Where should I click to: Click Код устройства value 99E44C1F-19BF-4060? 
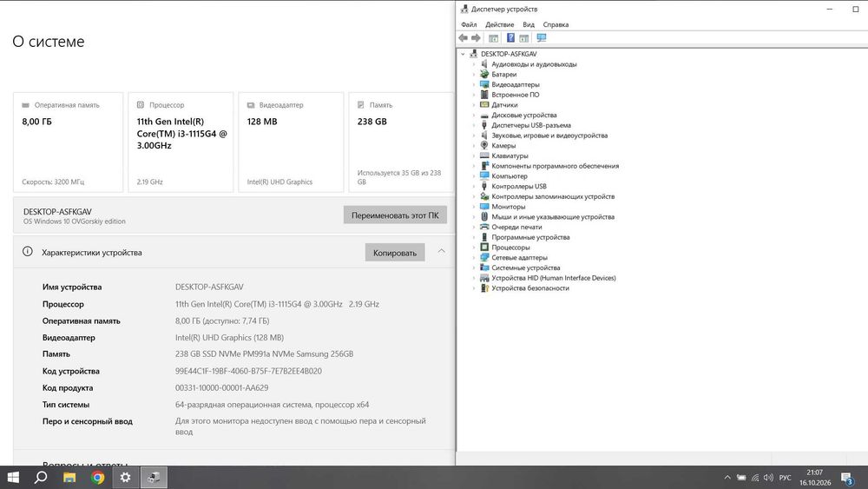(x=248, y=371)
